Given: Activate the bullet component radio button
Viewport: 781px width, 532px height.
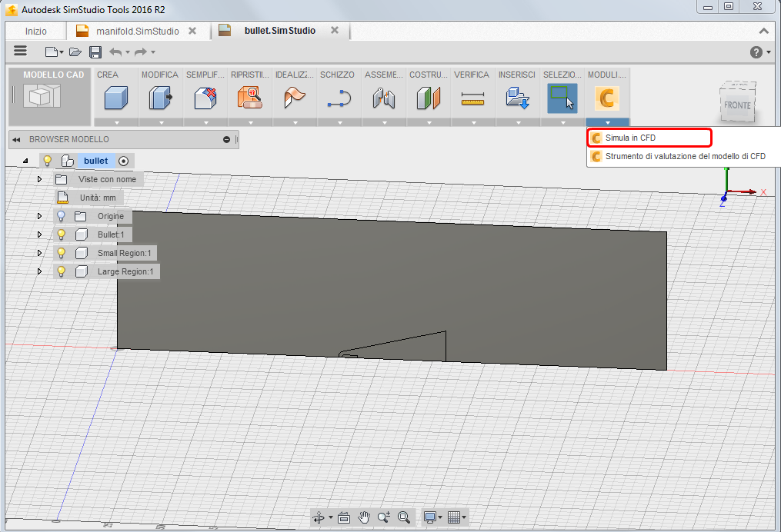Looking at the screenshot, I should tap(124, 161).
